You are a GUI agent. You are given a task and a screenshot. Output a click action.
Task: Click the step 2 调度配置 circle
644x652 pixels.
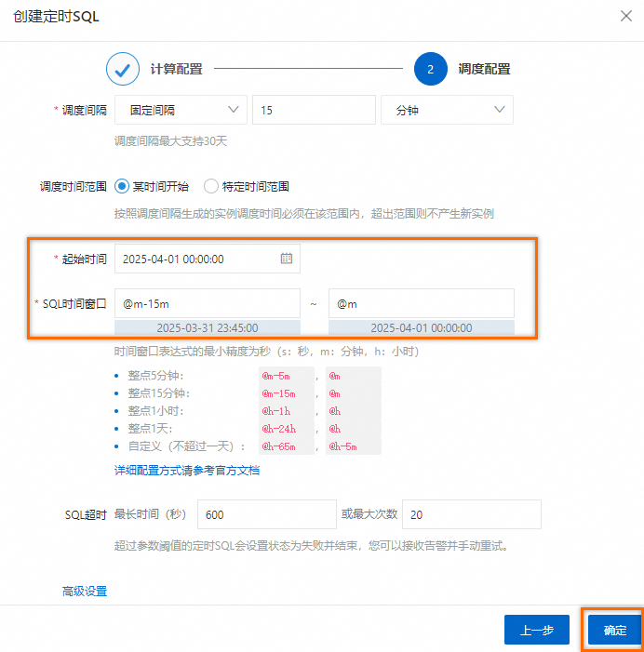click(x=431, y=69)
